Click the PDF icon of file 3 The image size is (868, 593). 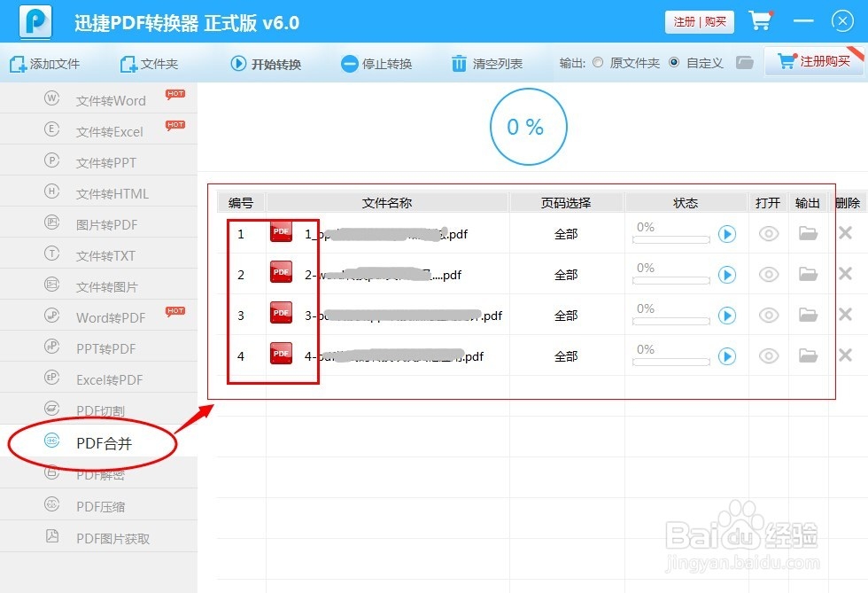click(x=282, y=313)
